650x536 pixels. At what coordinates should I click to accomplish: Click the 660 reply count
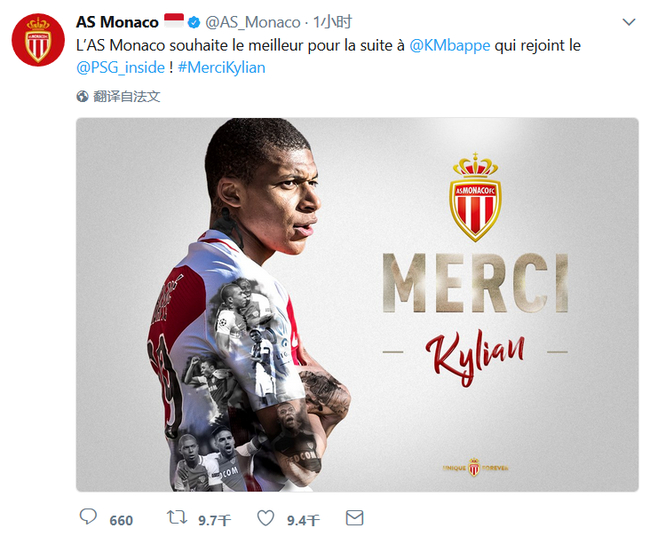click(121, 520)
